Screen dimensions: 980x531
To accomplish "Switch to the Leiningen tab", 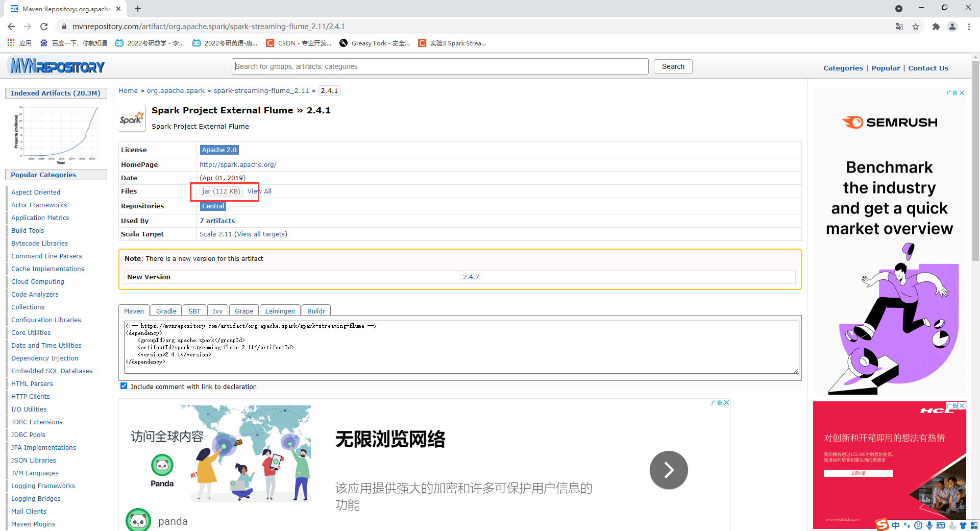I will pos(280,310).
